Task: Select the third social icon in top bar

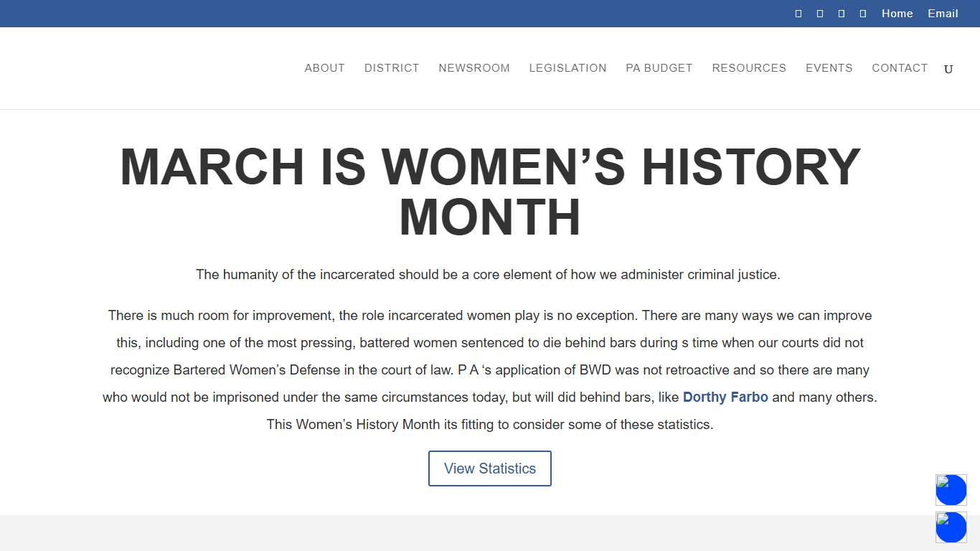Action: tap(841, 13)
